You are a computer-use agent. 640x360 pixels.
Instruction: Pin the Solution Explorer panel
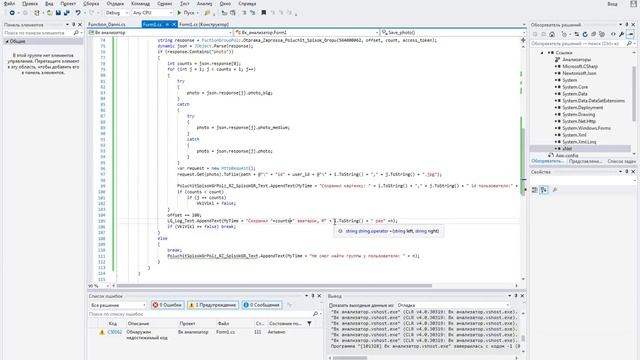point(627,24)
